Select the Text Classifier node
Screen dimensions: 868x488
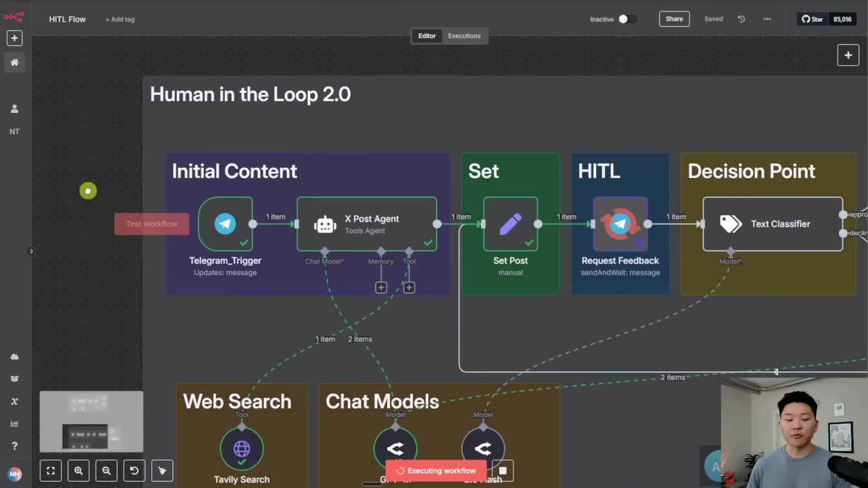[773, 224]
